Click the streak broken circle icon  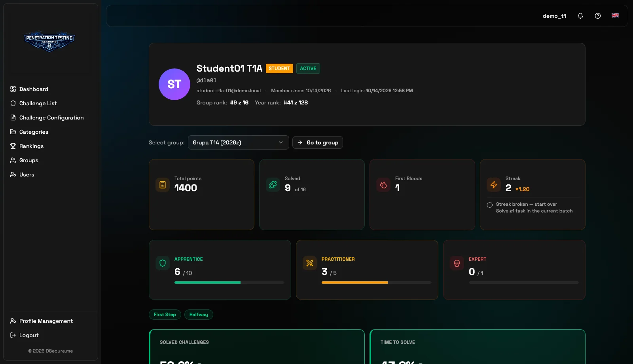pyautogui.click(x=490, y=205)
